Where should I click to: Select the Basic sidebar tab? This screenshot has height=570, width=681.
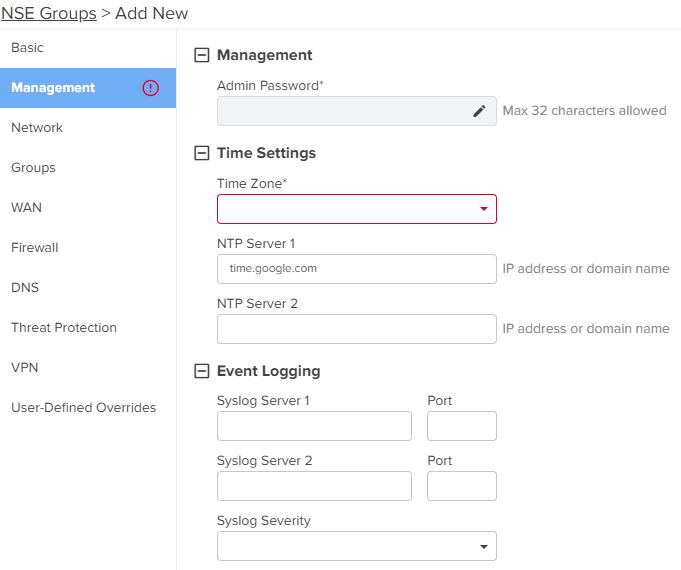[88, 48]
